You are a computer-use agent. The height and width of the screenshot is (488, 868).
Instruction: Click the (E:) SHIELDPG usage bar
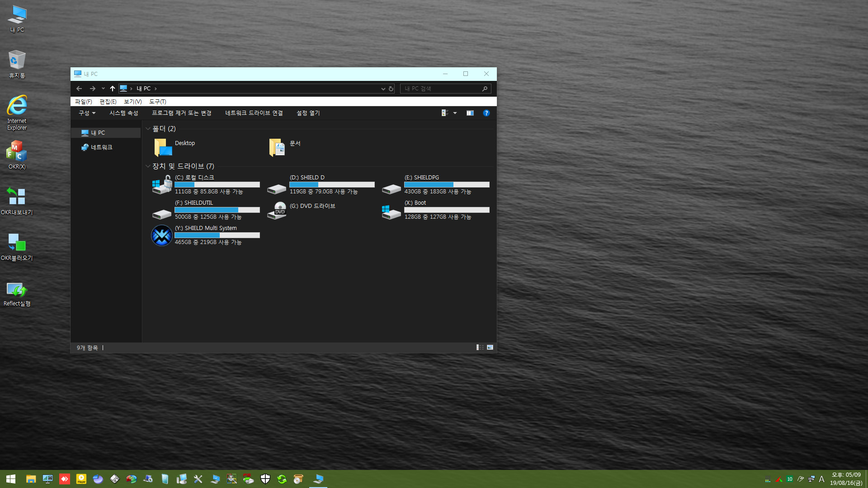coord(447,184)
